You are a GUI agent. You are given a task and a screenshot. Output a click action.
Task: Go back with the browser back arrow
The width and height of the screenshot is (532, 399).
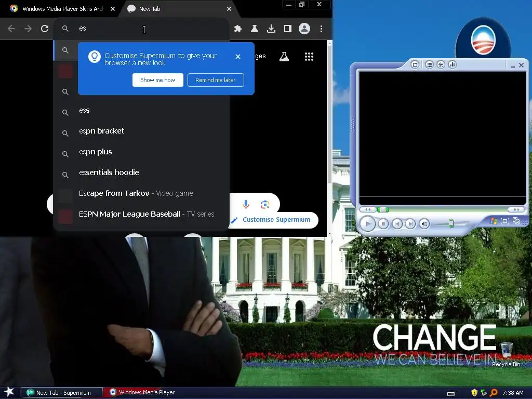(11, 29)
